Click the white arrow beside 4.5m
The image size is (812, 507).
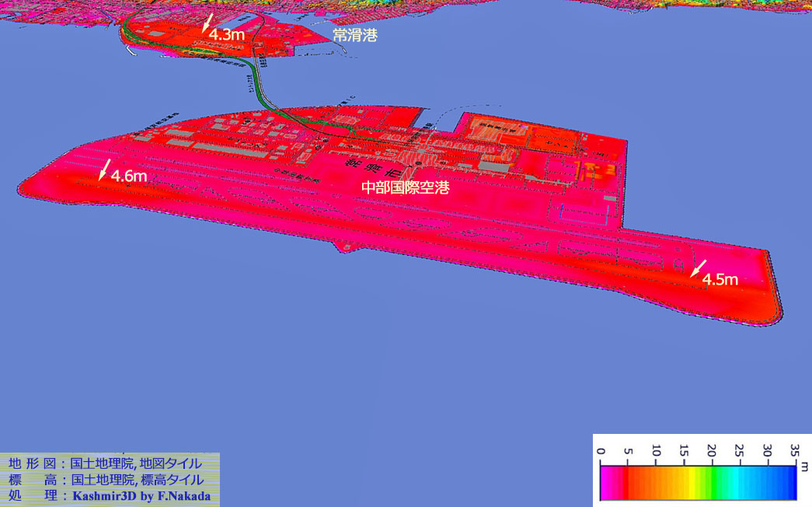[x=698, y=267]
